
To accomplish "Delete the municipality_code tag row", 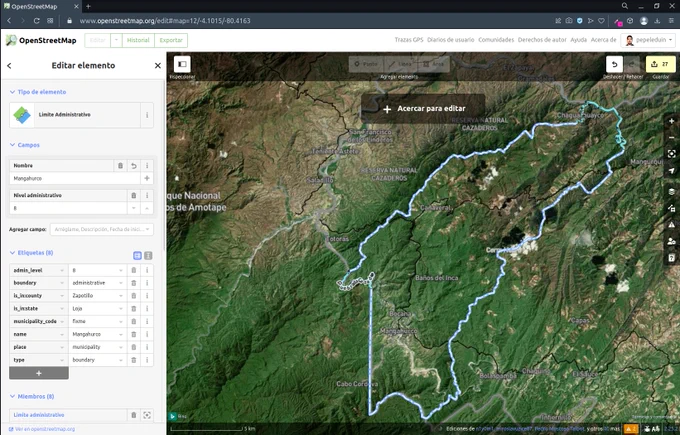I will pos(134,321).
